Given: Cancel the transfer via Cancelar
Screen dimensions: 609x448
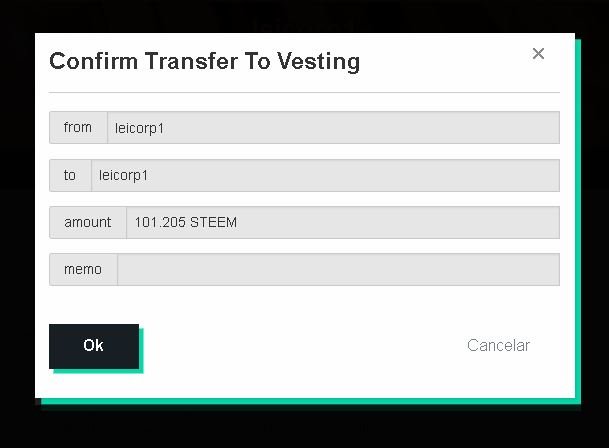Looking at the screenshot, I should [x=498, y=345].
